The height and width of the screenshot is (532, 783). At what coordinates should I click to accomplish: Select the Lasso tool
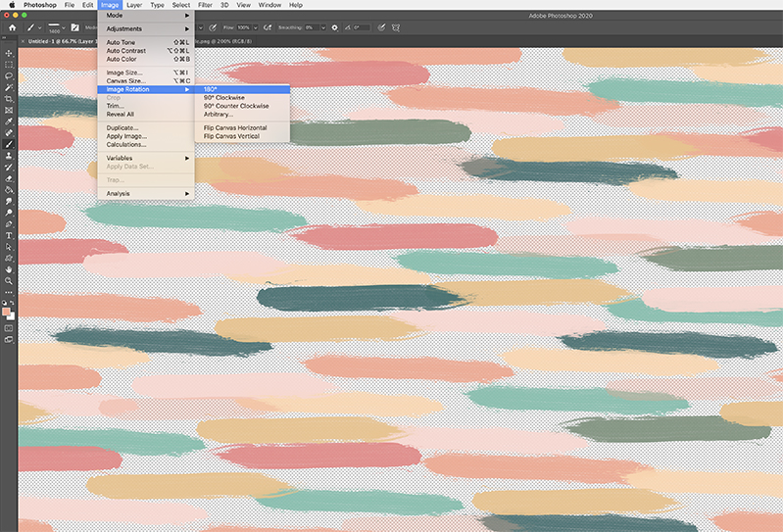(9, 75)
